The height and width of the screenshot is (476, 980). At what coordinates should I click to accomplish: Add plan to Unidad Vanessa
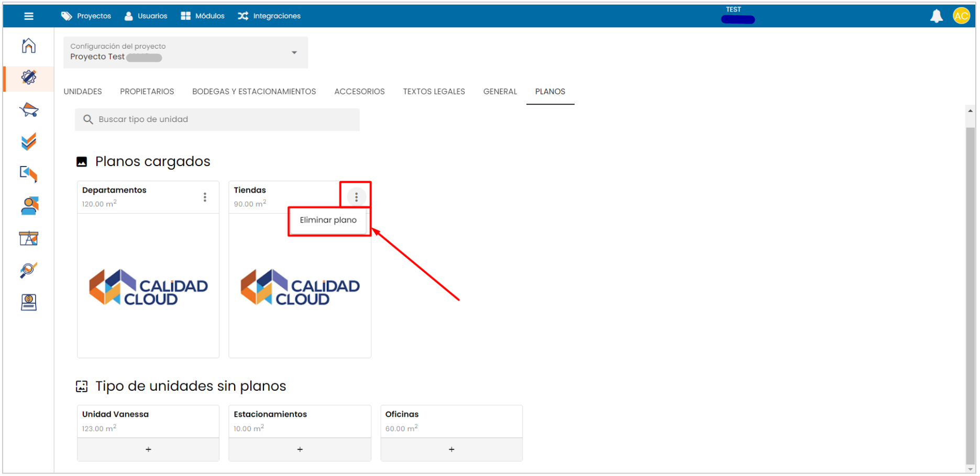(x=148, y=450)
